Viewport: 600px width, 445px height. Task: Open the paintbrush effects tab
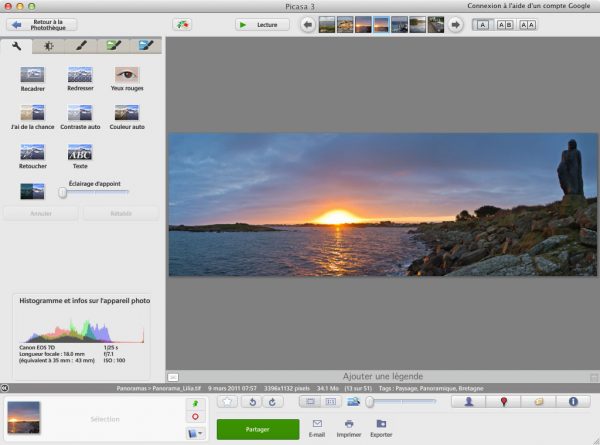pyautogui.click(x=81, y=46)
